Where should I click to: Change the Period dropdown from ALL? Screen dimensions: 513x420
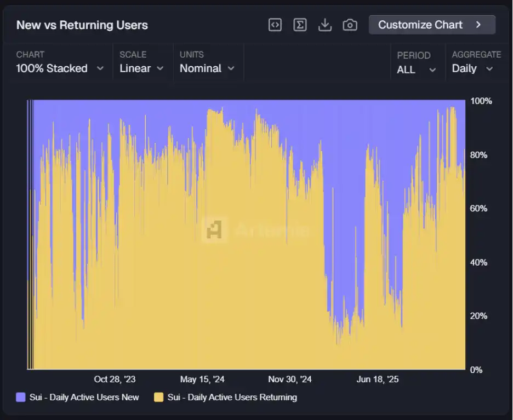click(416, 70)
